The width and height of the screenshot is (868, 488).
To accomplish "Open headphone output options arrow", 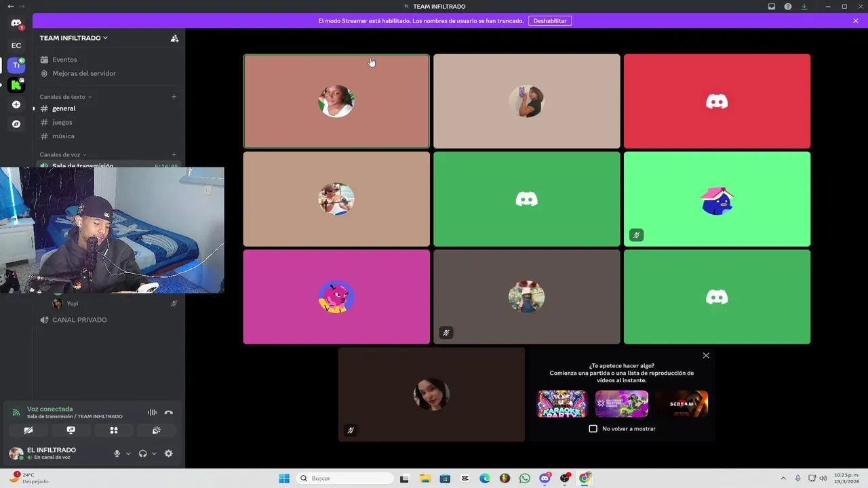I will click(x=154, y=453).
